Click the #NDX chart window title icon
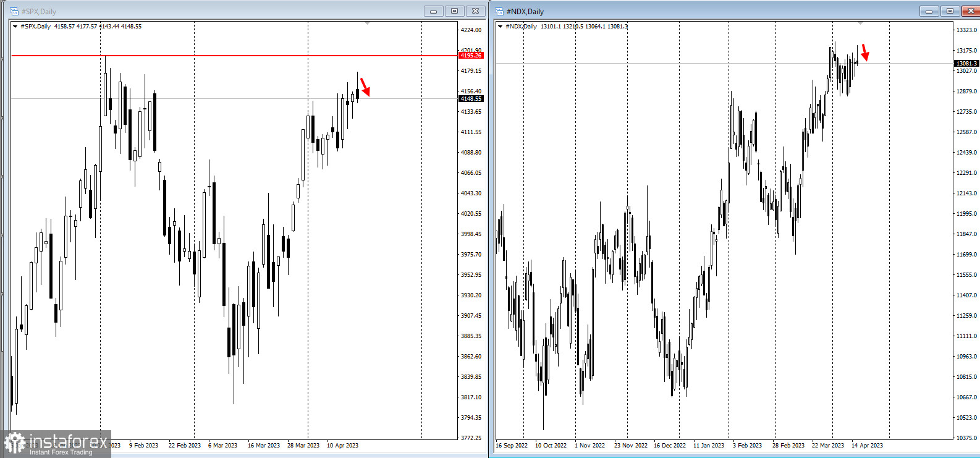This screenshot has height=458, width=980. (x=499, y=11)
